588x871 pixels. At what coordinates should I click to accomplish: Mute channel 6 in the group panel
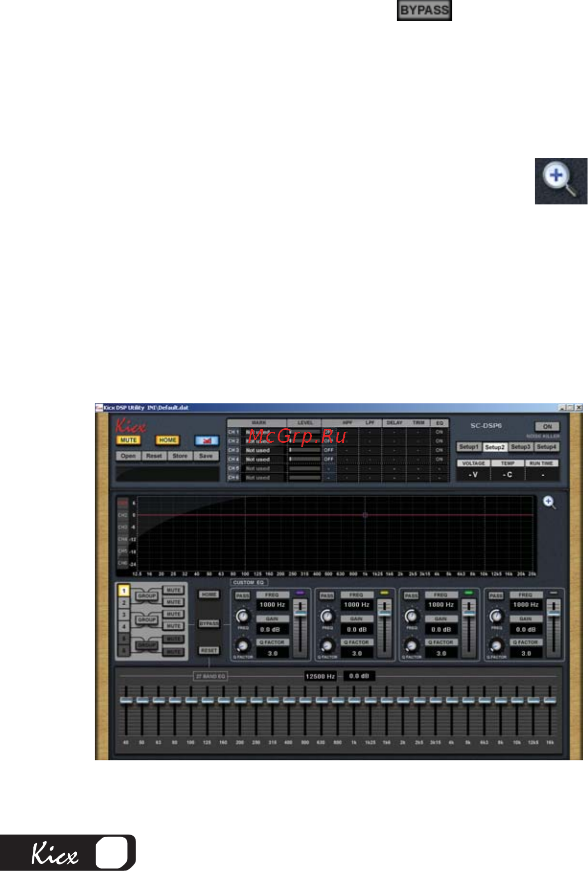click(173, 651)
